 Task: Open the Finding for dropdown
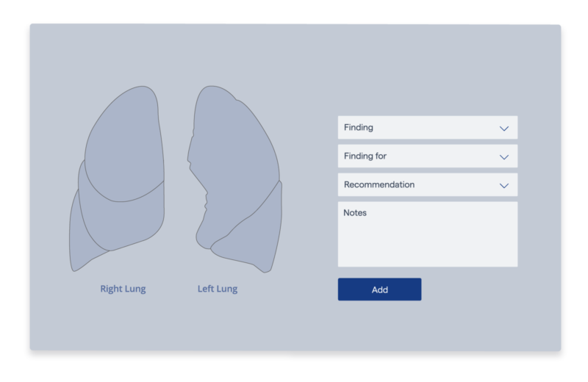[428, 156]
